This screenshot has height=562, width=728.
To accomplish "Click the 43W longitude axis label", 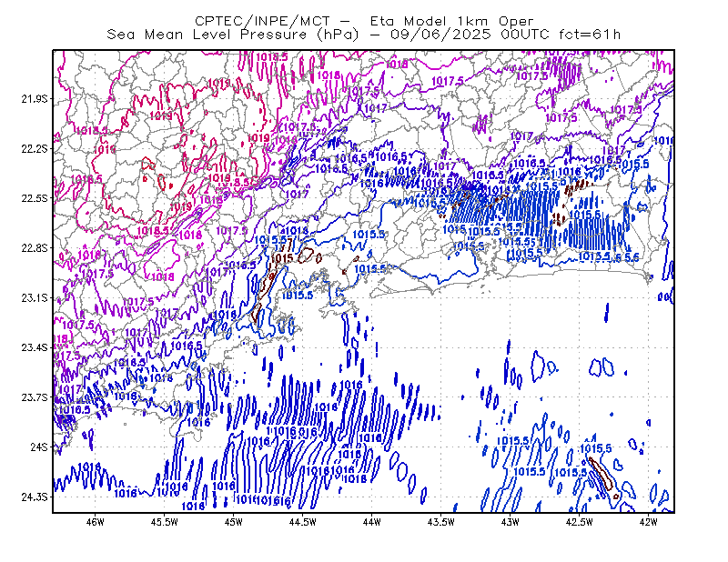I will click(510, 522).
